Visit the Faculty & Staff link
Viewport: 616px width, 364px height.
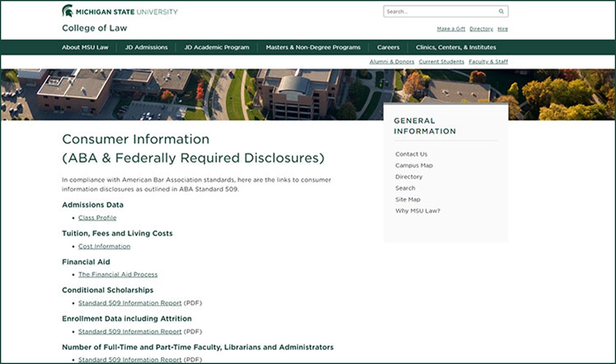click(x=488, y=61)
